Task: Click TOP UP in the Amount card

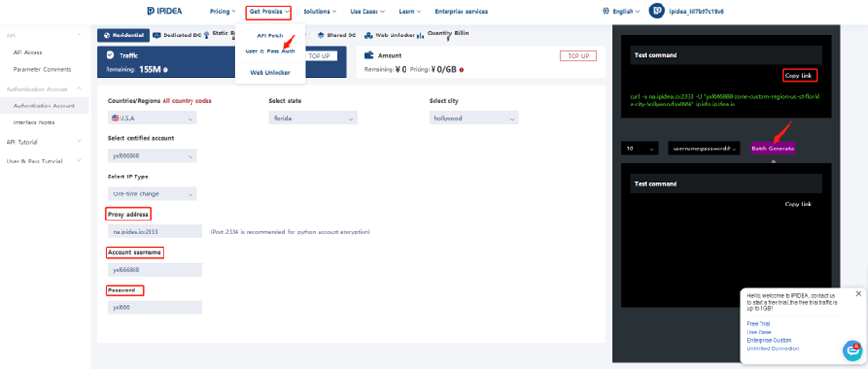Action: point(578,56)
